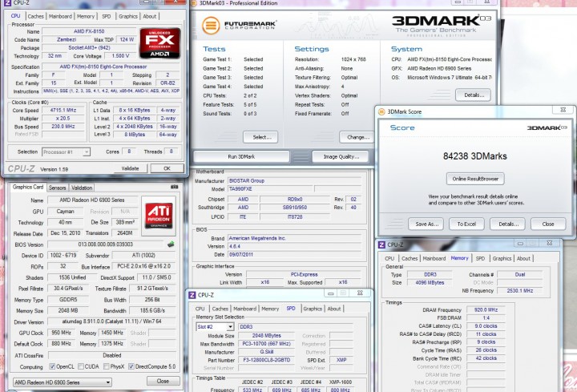
Task: Open About tab in top CPU-Z window
Action: (149, 16)
